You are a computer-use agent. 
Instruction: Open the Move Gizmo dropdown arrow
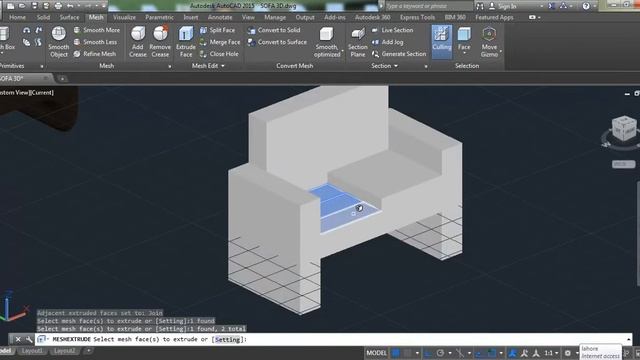[x=500, y=51]
